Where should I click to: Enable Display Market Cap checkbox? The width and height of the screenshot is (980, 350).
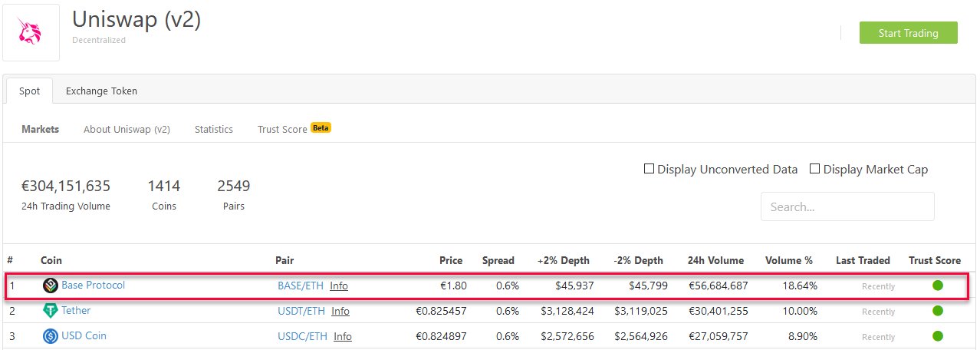pos(815,169)
